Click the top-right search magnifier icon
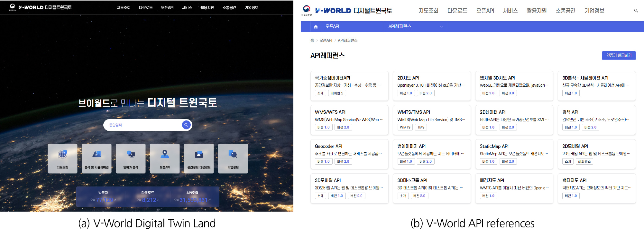This screenshot has height=229, width=644. point(636,11)
